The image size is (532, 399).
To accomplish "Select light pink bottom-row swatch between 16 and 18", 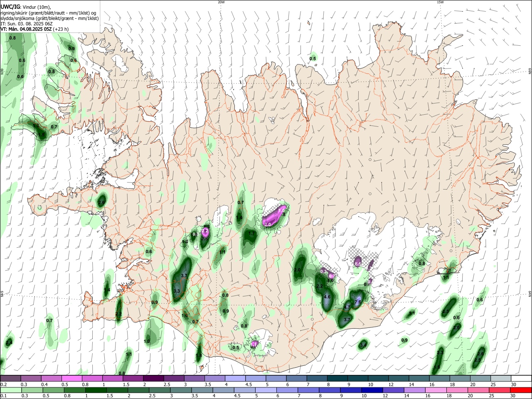I will click(x=436, y=390).
